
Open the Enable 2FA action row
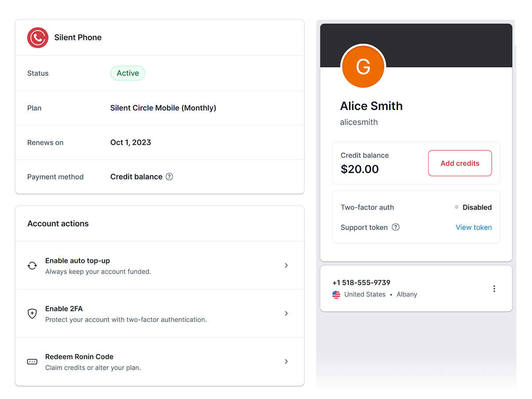tap(160, 313)
